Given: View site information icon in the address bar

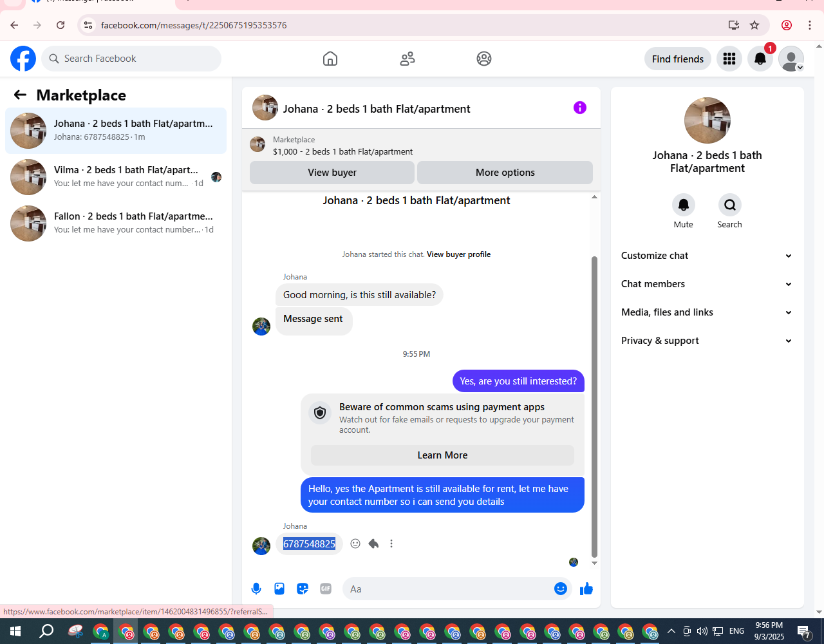Looking at the screenshot, I should point(88,25).
